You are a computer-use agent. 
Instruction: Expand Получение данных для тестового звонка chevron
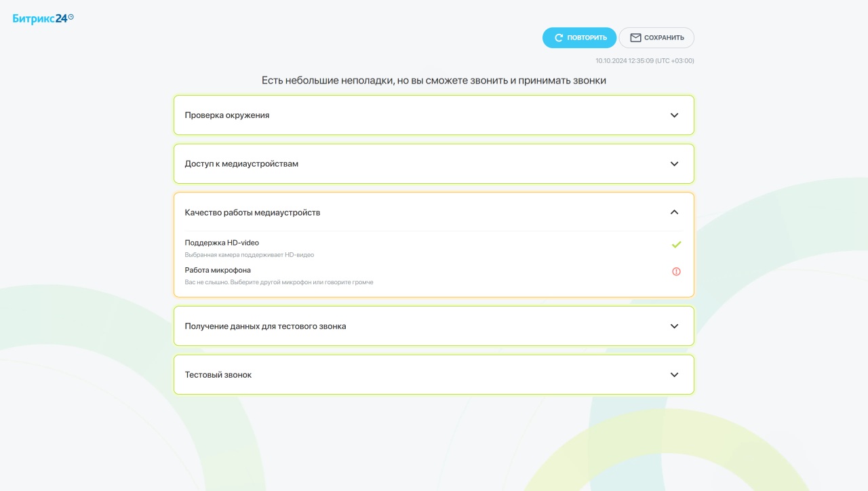[674, 326]
